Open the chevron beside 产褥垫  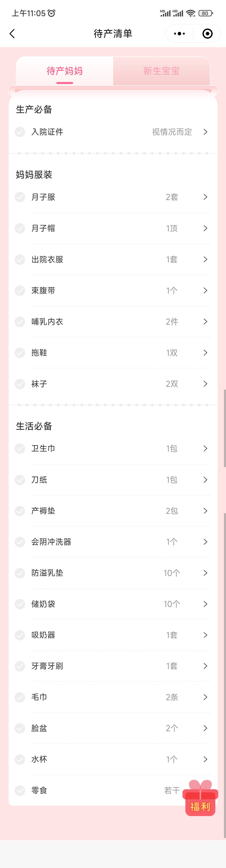coord(205,511)
